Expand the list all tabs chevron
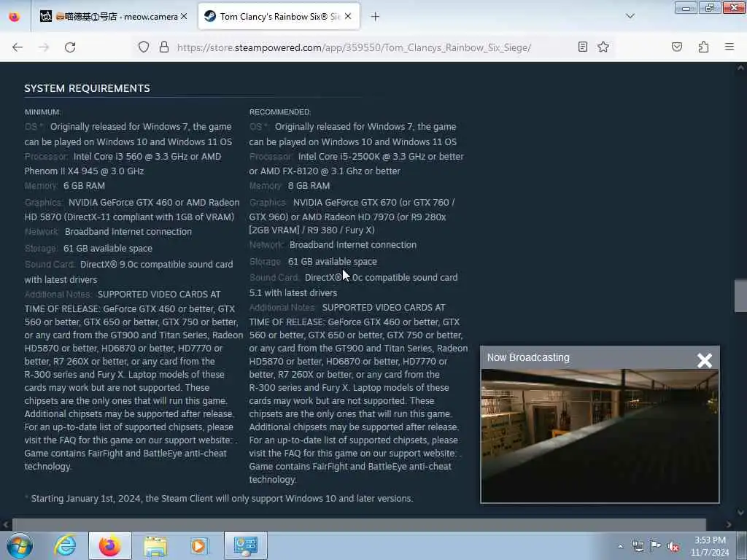 click(630, 16)
